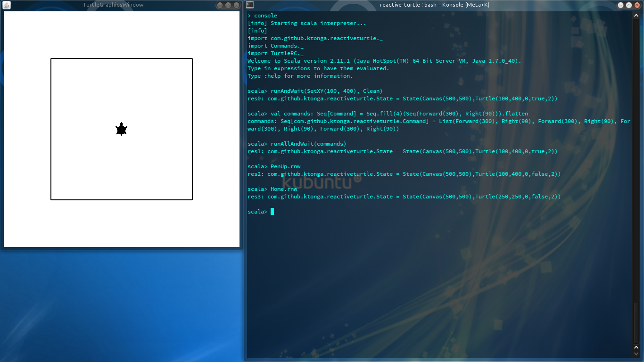Viewport: 644px width, 362px height.
Task: Click the scala> prompt with the cursor
Action: [261, 212]
